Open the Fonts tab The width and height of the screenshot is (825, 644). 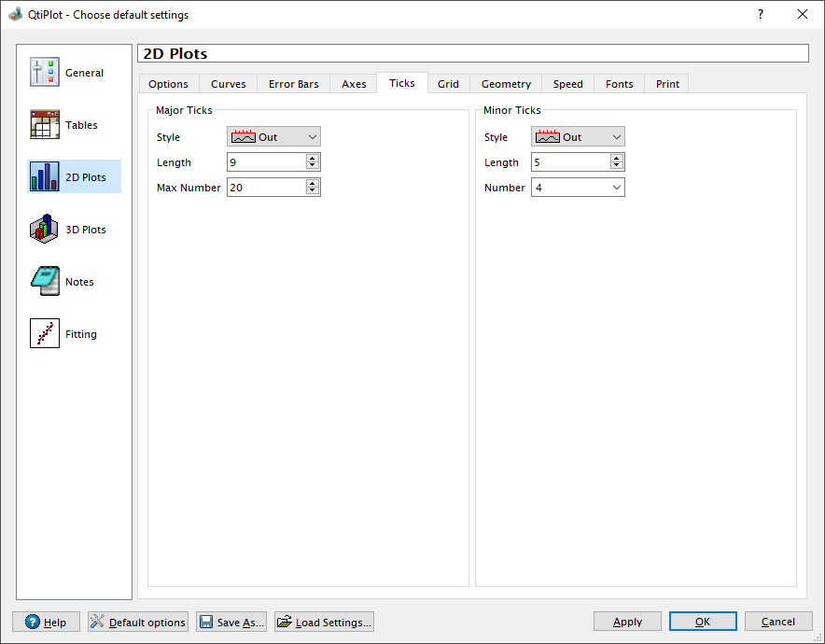(619, 84)
